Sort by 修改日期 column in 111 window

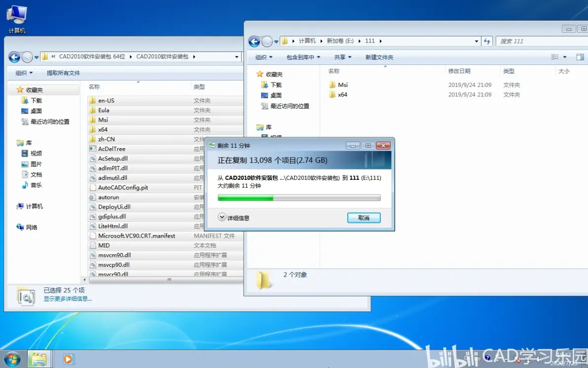pyautogui.click(x=473, y=71)
